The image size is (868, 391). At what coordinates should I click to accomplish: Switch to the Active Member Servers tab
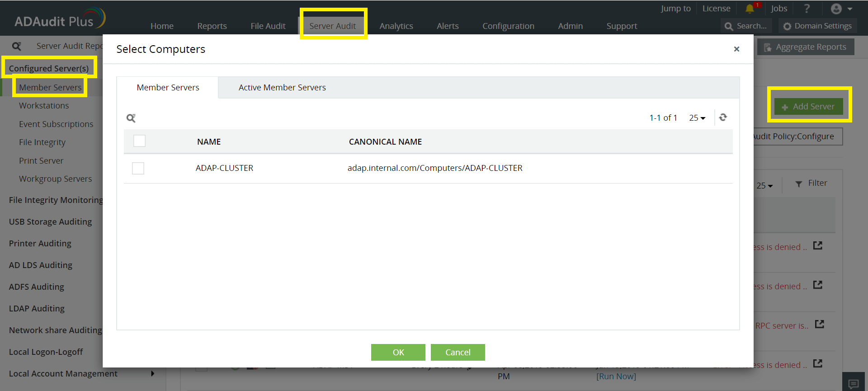pyautogui.click(x=282, y=88)
